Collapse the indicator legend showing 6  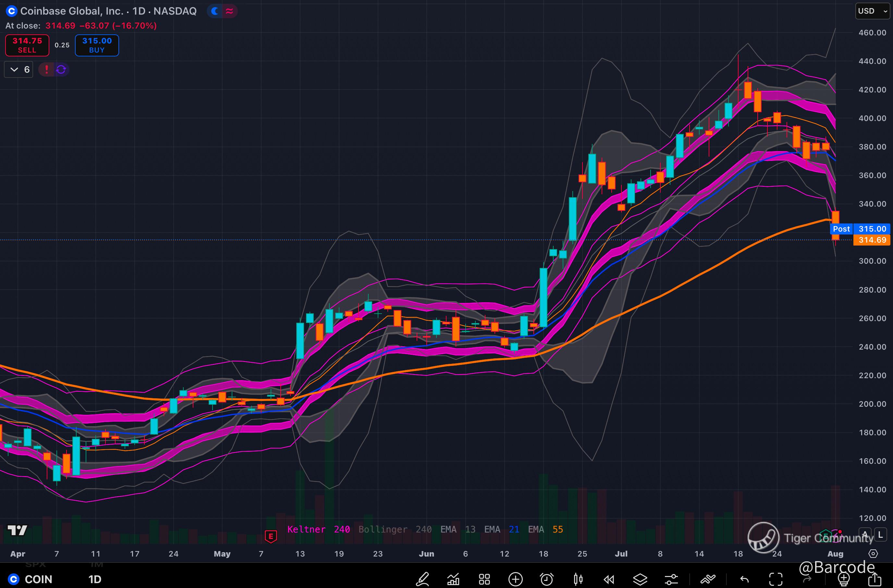click(19, 69)
